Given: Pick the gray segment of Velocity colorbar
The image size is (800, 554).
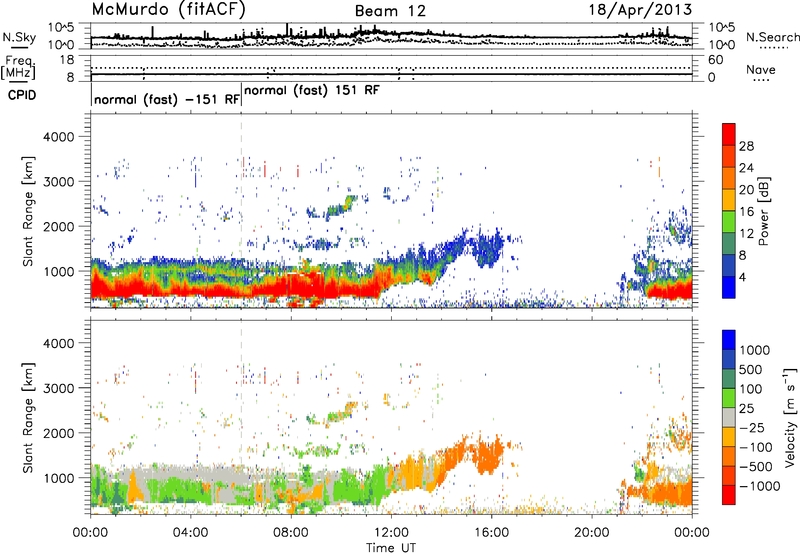Looking at the screenshot, I should point(729,417).
